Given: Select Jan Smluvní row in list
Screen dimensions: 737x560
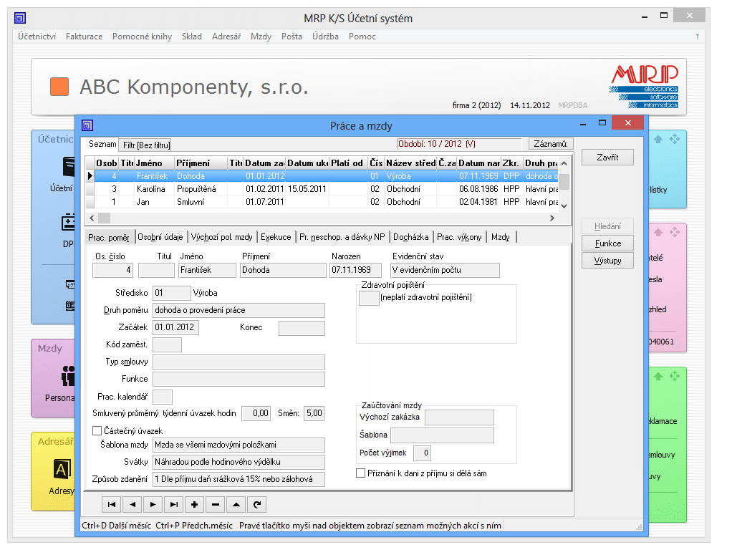Looking at the screenshot, I should (326, 202).
